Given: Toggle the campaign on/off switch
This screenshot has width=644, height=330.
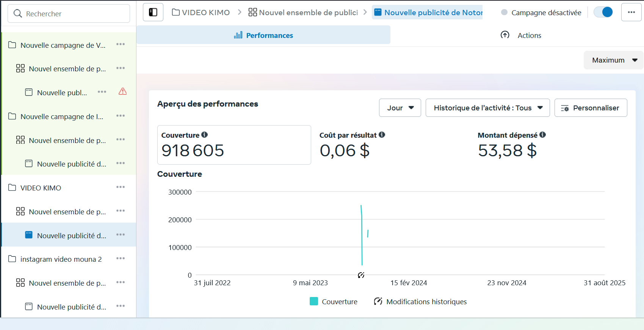Looking at the screenshot, I should (603, 13).
